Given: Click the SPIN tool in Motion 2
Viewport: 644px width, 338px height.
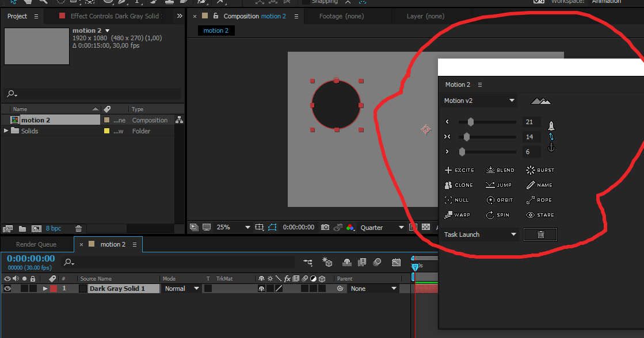Looking at the screenshot, I should (x=497, y=214).
